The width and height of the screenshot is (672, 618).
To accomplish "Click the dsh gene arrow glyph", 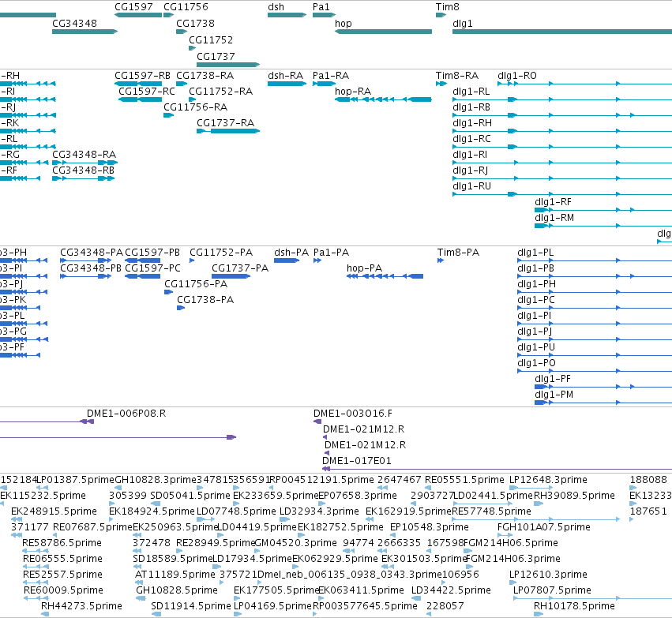I will (287, 15).
